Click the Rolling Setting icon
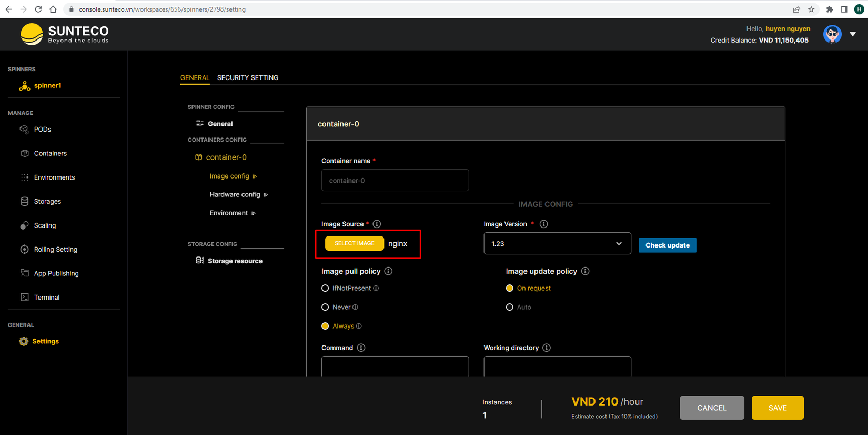The image size is (868, 435). point(24,250)
